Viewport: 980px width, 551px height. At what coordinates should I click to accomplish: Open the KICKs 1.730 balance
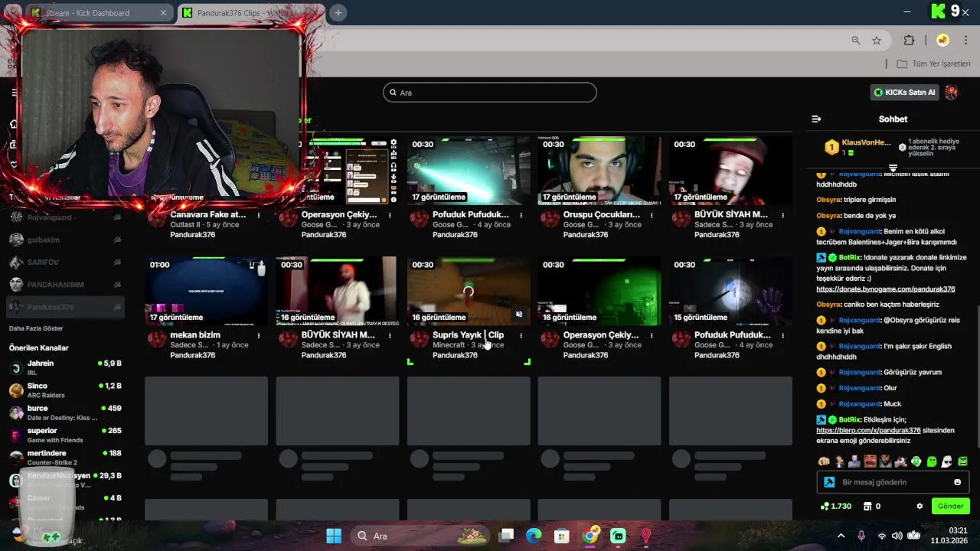point(835,506)
